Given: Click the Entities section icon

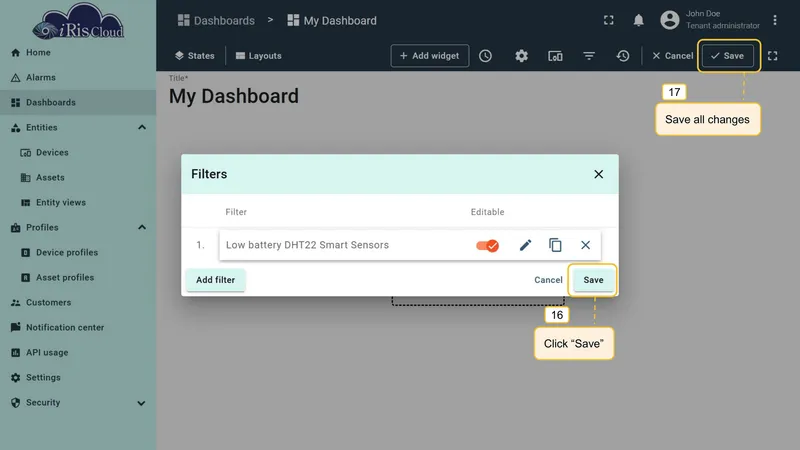Looking at the screenshot, I should (x=15, y=128).
